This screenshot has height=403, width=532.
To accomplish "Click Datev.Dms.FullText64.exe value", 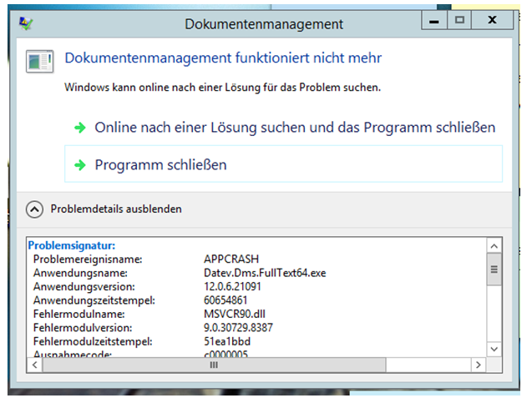I will [265, 273].
